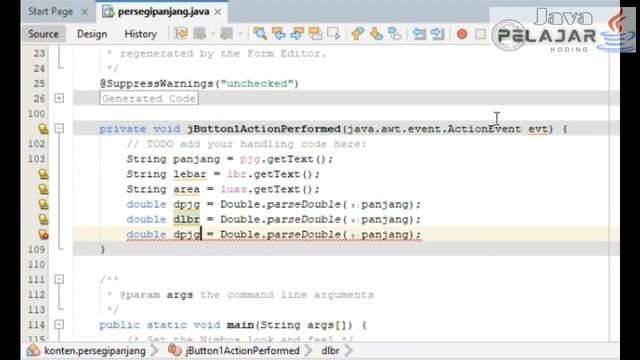
Task: Click the closing brace on line 109
Action: 103,249
